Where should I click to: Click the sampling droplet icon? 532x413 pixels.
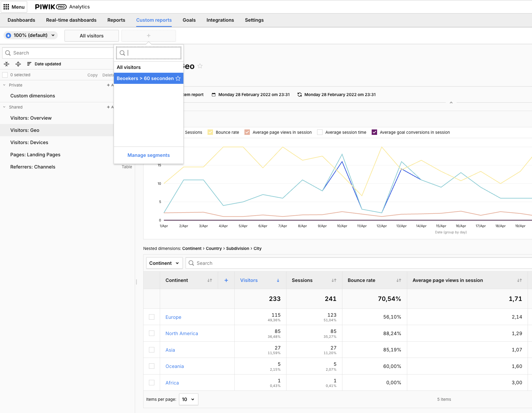pos(8,36)
